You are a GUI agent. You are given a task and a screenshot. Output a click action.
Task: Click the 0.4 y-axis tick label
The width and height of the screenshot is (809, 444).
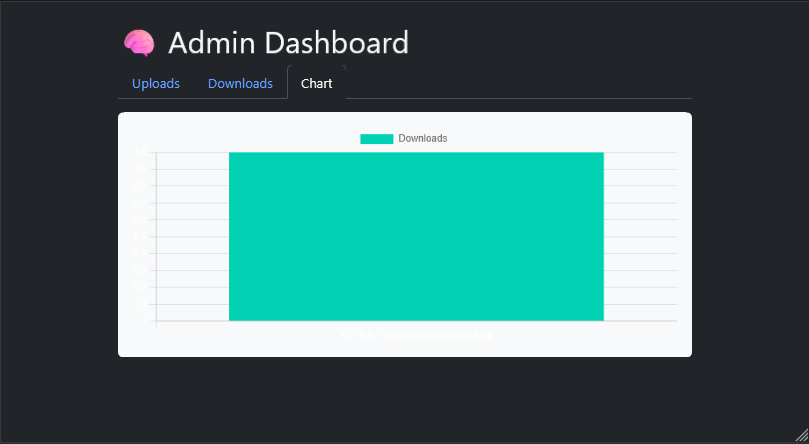pyautogui.click(x=141, y=254)
